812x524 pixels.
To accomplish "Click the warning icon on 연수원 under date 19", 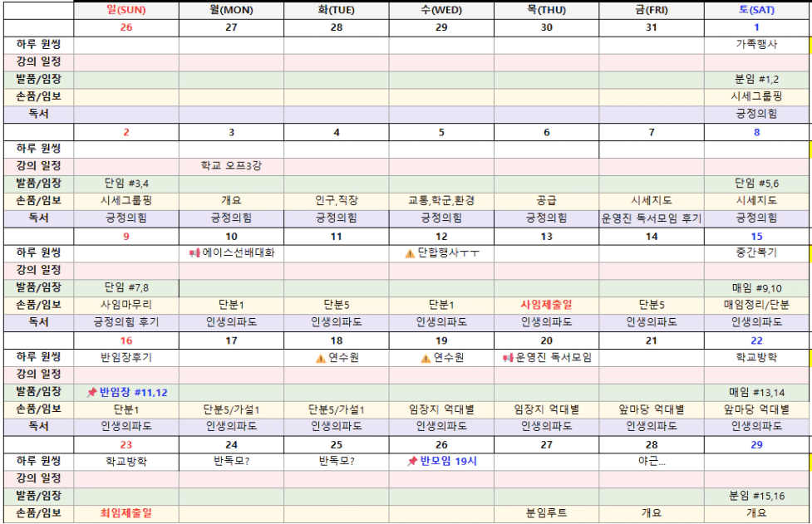I will 426,357.
